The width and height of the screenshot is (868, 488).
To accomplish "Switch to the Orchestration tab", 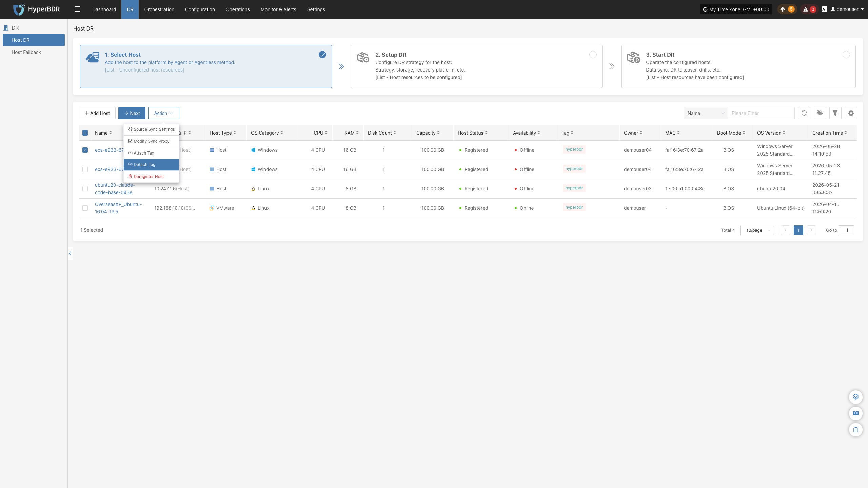I will (159, 9).
